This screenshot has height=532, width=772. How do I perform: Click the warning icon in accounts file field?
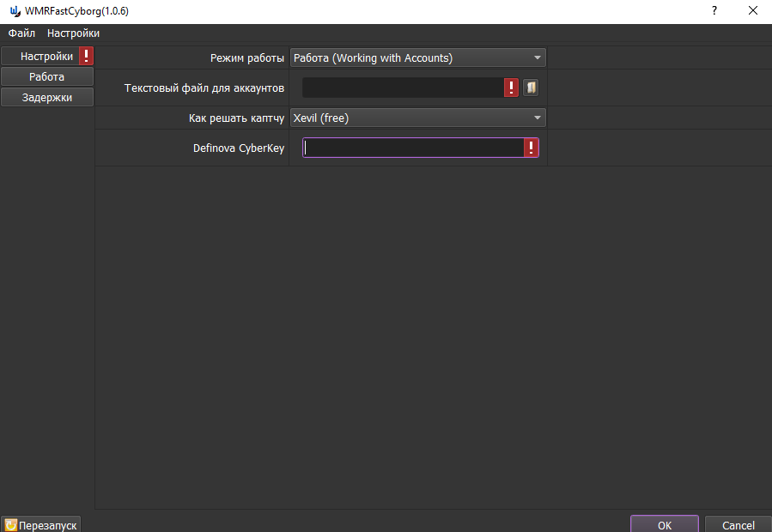tap(511, 88)
